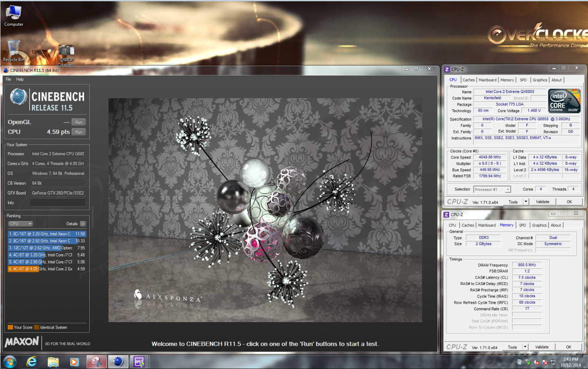Click the Core Speed value 4049.86 MHz
Viewport: 588px width, 369px height.
490,157
